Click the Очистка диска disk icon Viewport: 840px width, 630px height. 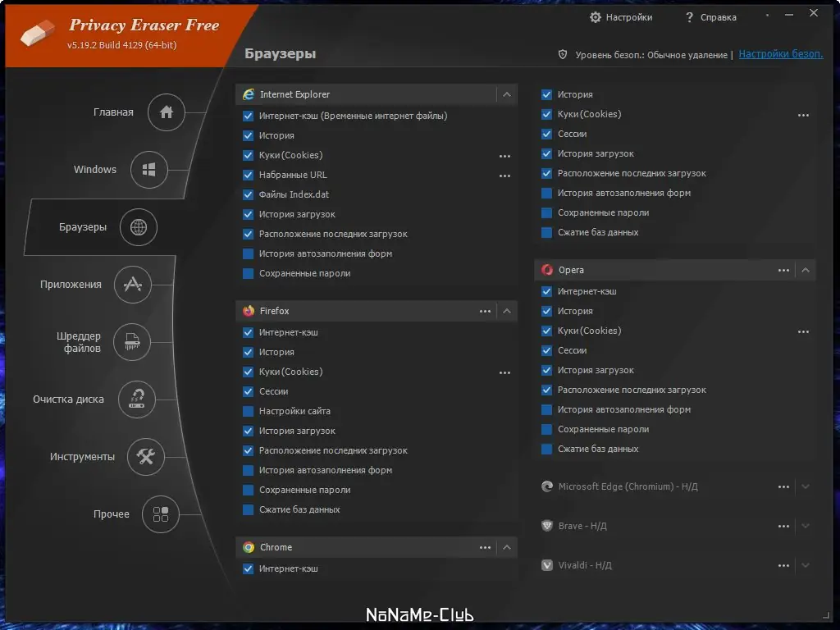(x=137, y=399)
